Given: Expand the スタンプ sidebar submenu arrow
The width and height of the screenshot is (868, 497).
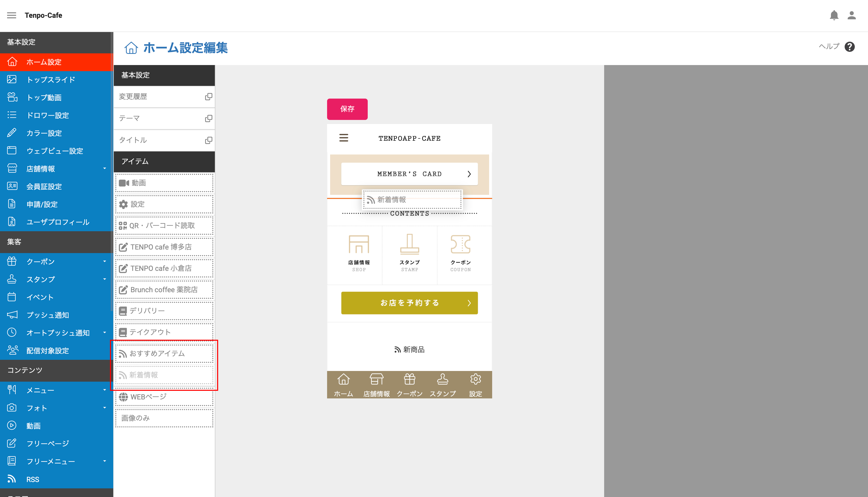Looking at the screenshot, I should pyautogui.click(x=104, y=279).
